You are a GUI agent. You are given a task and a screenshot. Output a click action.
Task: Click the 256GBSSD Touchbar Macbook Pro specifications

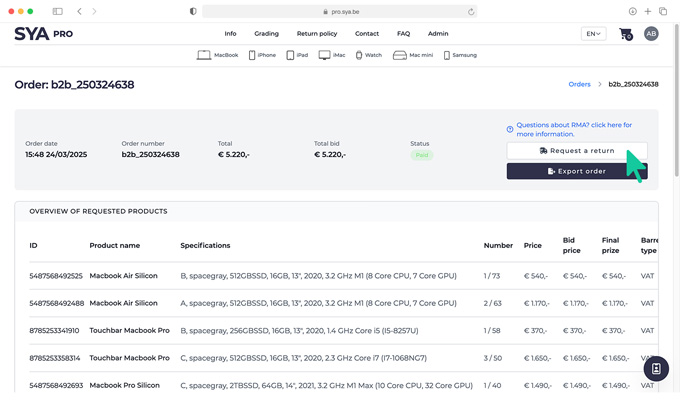tap(299, 331)
